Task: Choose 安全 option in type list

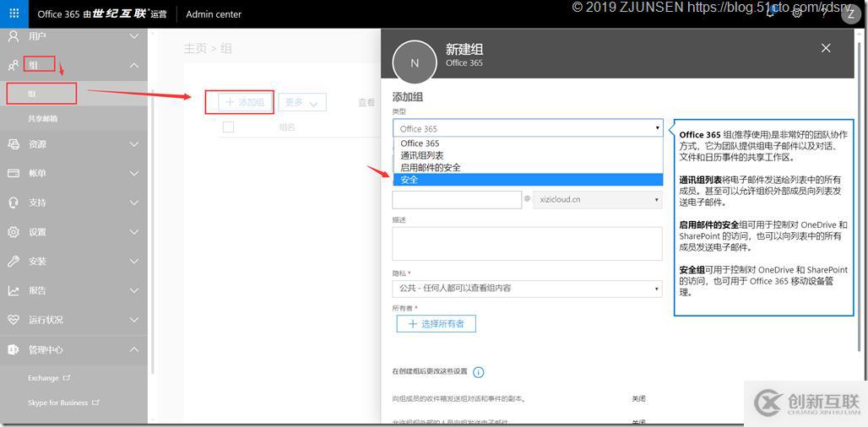Action: tap(528, 180)
